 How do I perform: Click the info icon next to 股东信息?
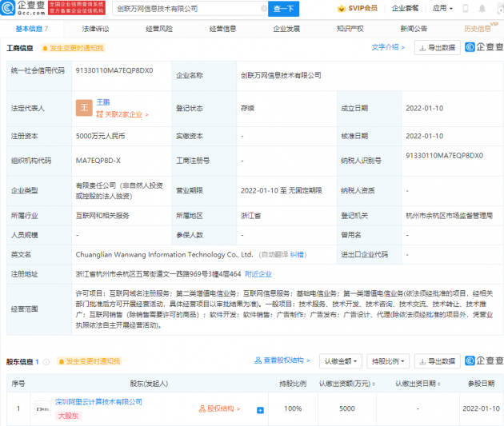46,362
